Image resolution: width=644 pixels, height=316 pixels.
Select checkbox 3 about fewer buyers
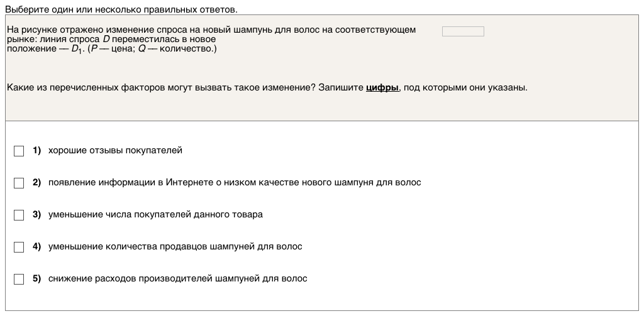coord(19,215)
